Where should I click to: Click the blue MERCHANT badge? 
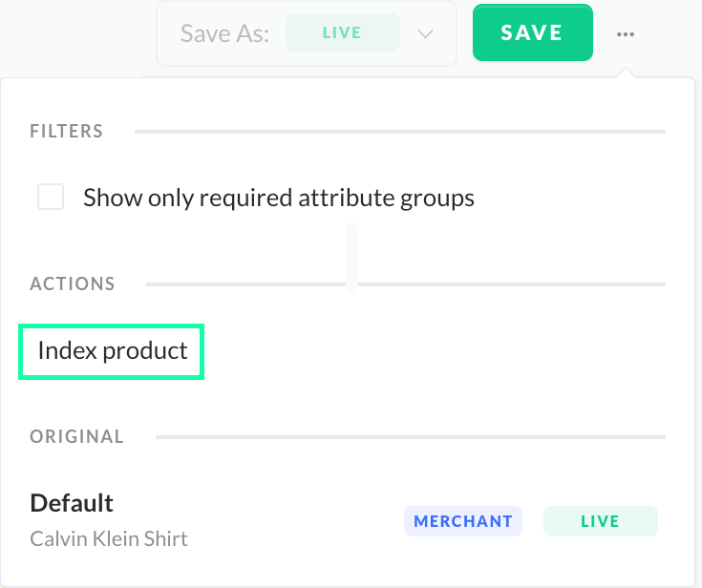click(x=463, y=521)
